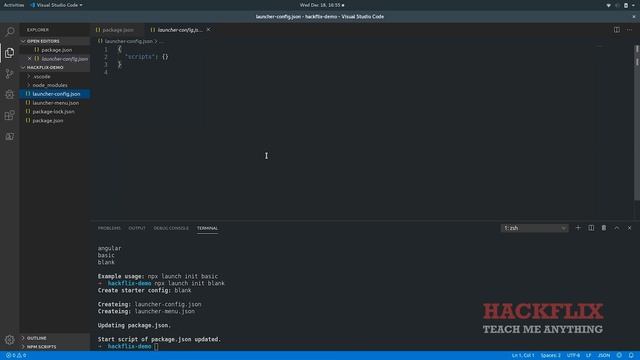This screenshot has width=640, height=360.
Task: Select the Terminal panel tab
Action: coord(207,228)
